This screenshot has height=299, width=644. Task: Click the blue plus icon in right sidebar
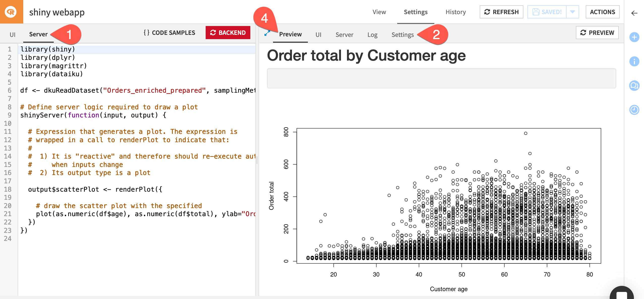pyautogui.click(x=634, y=37)
